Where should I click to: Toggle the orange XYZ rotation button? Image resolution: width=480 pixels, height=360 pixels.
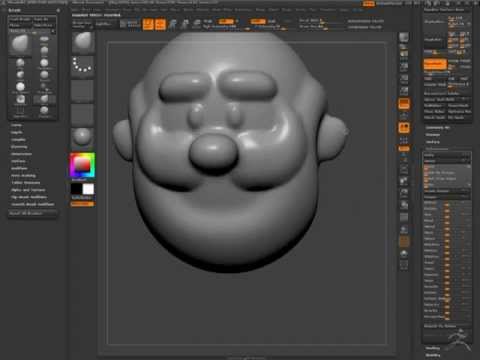(404, 149)
